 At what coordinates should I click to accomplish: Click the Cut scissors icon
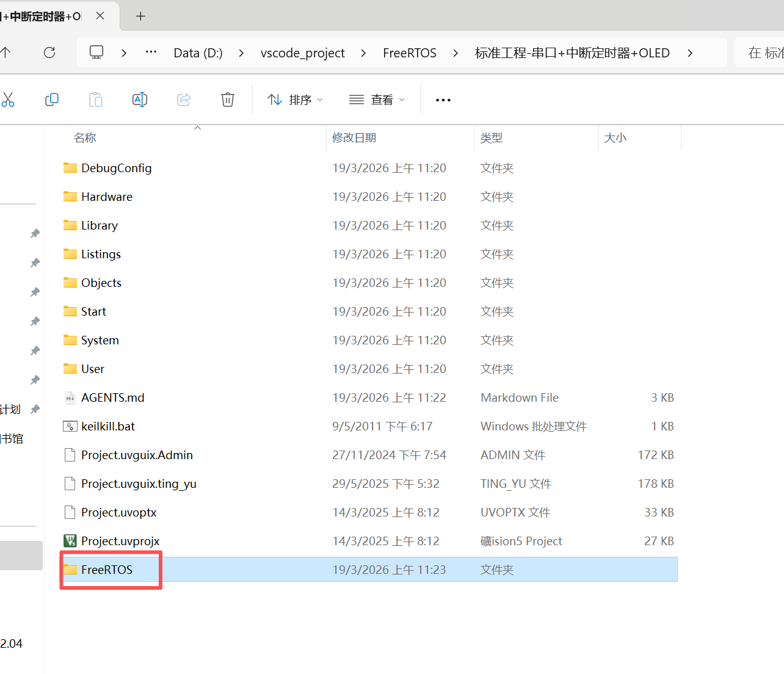click(8, 100)
